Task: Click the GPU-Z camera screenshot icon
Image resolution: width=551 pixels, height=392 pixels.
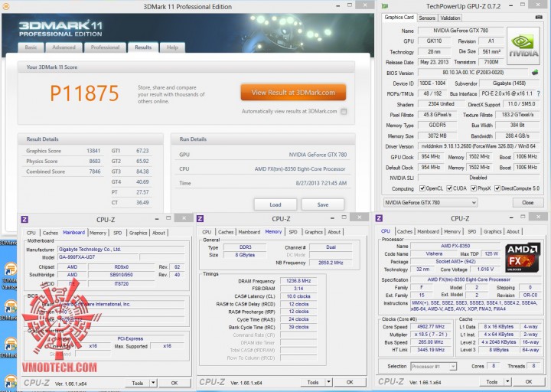Action: click(x=538, y=18)
